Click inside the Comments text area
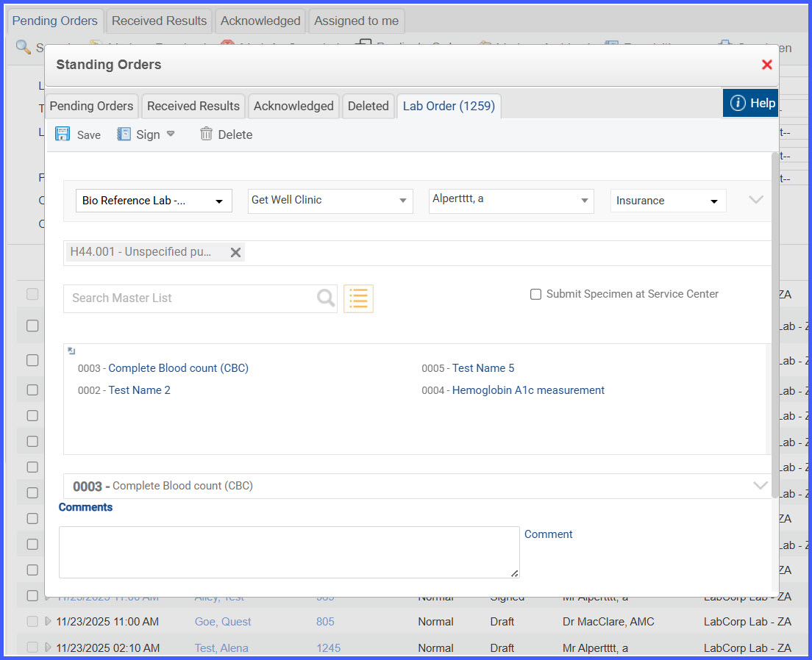 pyautogui.click(x=289, y=553)
